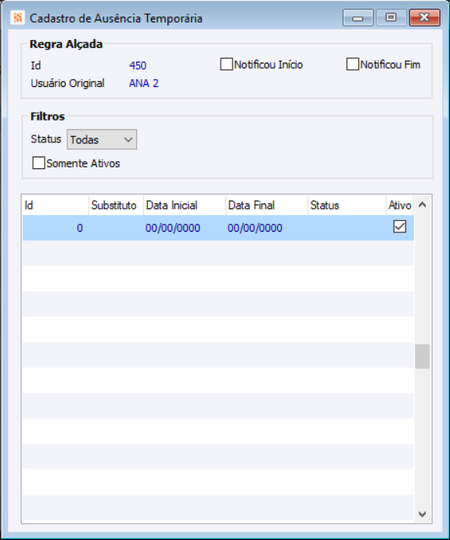Click the application icon in title bar
This screenshot has width=450, height=540.
coord(17,18)
